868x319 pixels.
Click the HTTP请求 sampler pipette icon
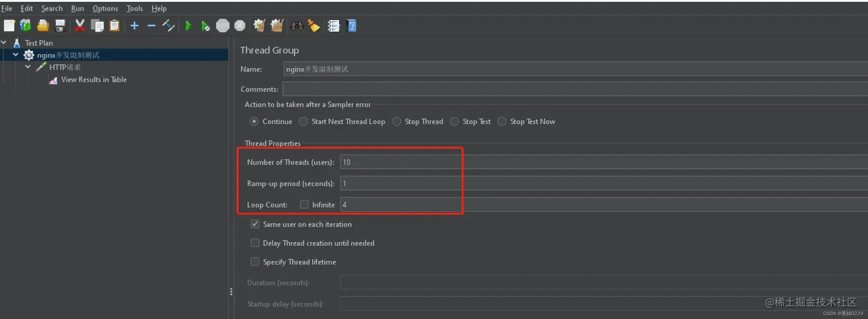pyautogui.click(x=41, y=67)
